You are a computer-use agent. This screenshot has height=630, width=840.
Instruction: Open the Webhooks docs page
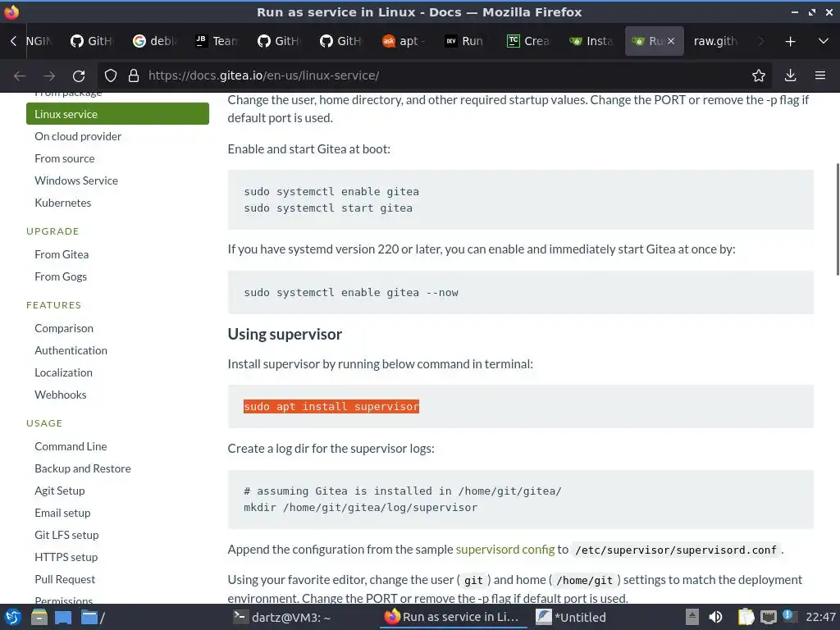[x=61, y=395]
